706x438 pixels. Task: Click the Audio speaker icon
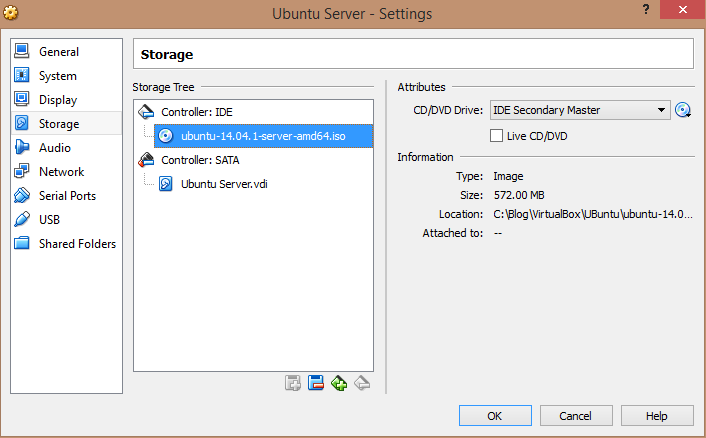[22, 147]
